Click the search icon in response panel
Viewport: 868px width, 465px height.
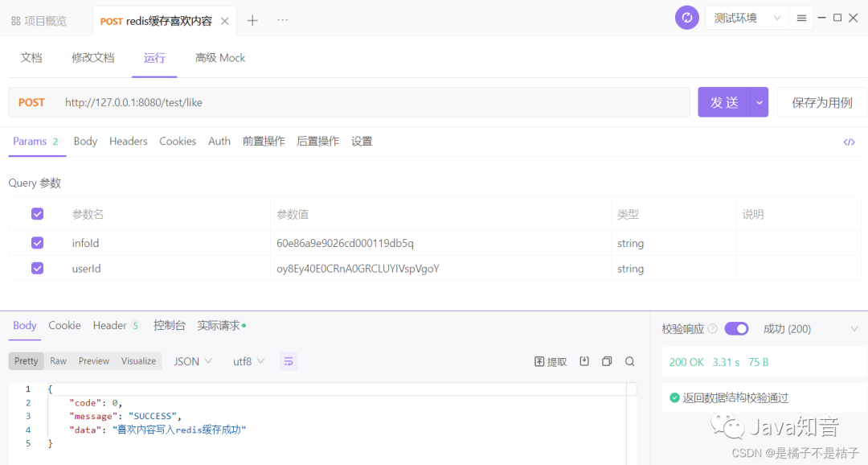[628, 361]
